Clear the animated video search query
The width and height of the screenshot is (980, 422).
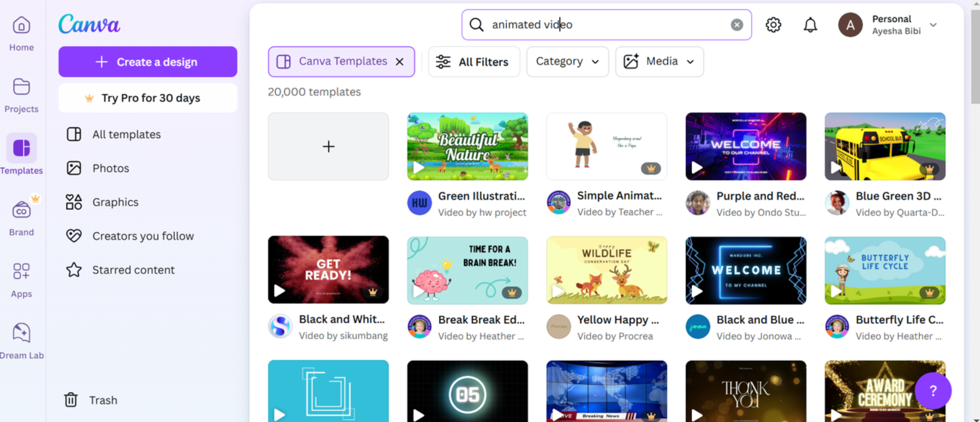pyautogui.click(x=737, y=25)
